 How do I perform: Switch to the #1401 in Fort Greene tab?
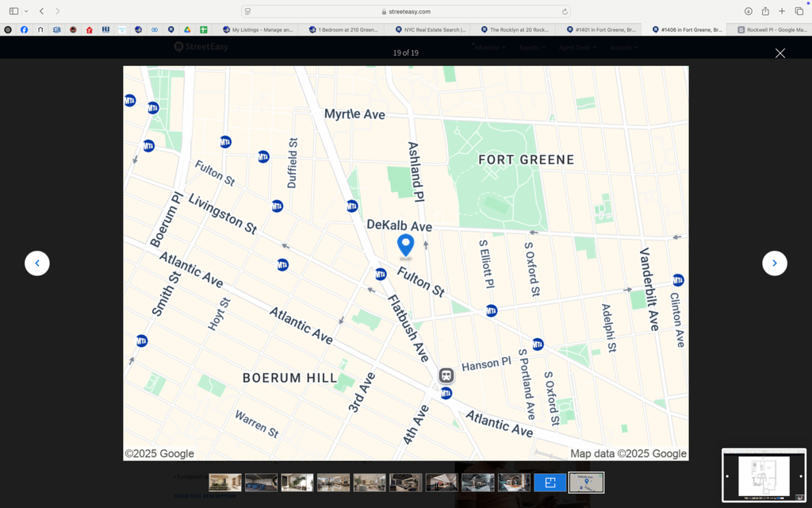click(601, 29)
